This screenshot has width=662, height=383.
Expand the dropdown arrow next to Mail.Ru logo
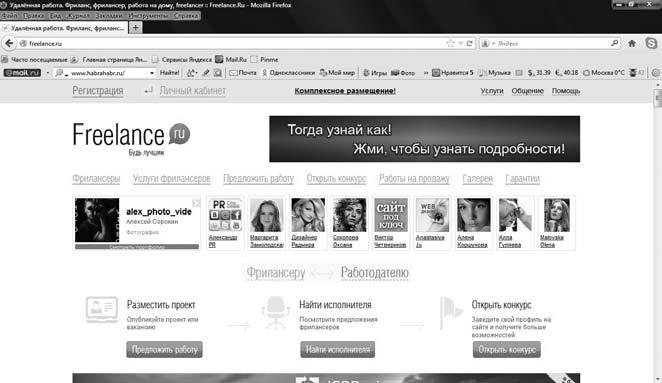point(47,73)
